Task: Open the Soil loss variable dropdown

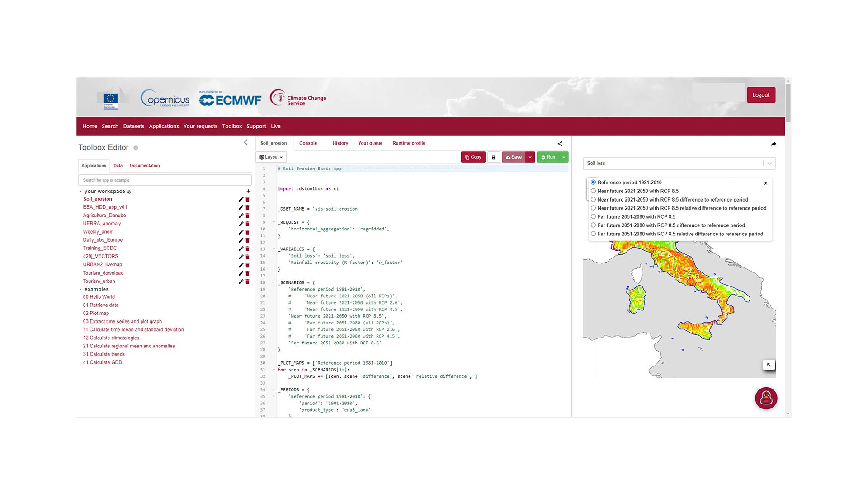Action: coord(679,163)
